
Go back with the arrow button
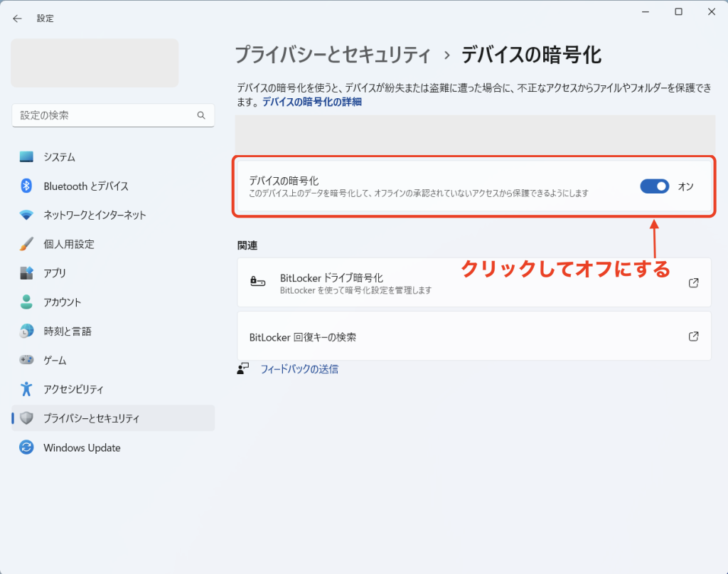[x=17, y=18]
